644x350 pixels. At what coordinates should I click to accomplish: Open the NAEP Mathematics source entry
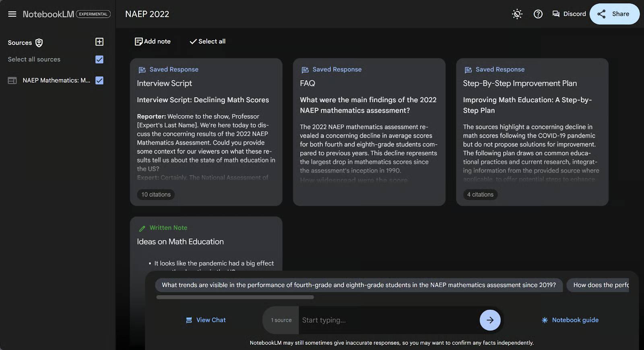[x=56, y=81]
